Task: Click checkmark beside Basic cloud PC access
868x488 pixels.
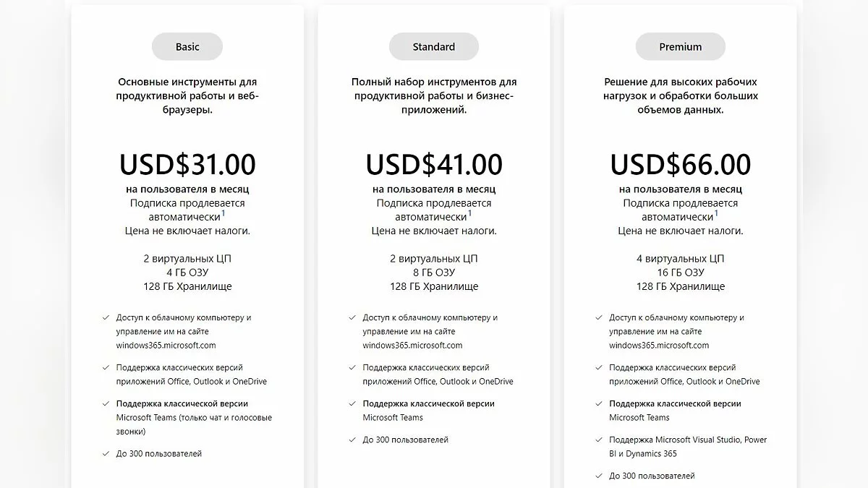Action: (106, 317)
